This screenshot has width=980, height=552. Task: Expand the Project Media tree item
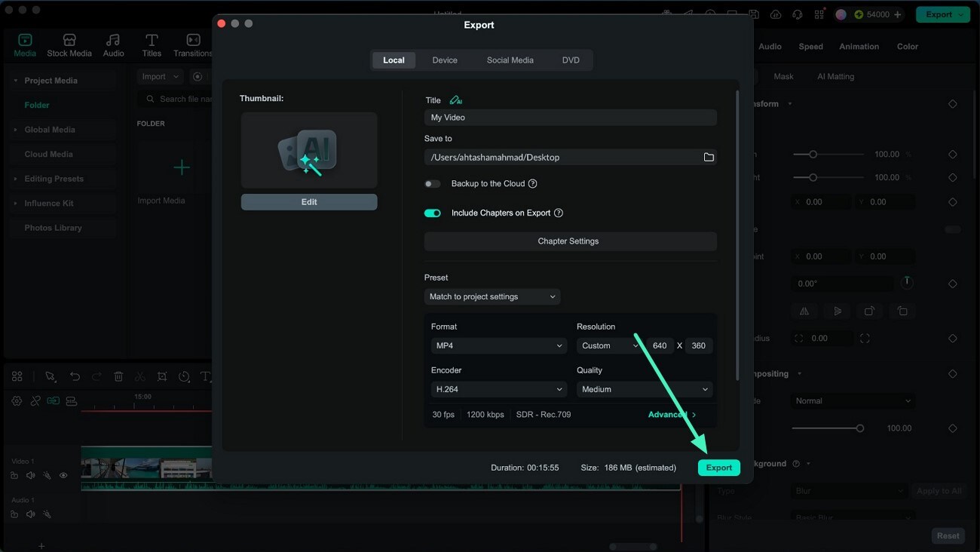tap(16, 81)
